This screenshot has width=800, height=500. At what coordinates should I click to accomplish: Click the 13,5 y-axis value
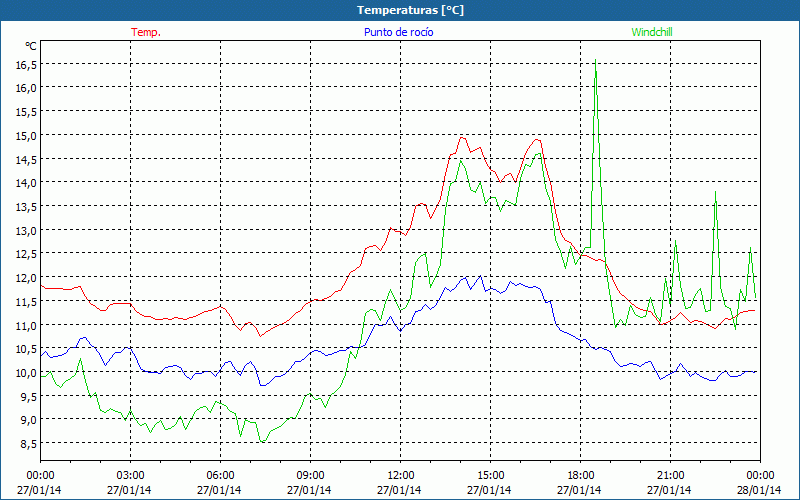(27, 207)
